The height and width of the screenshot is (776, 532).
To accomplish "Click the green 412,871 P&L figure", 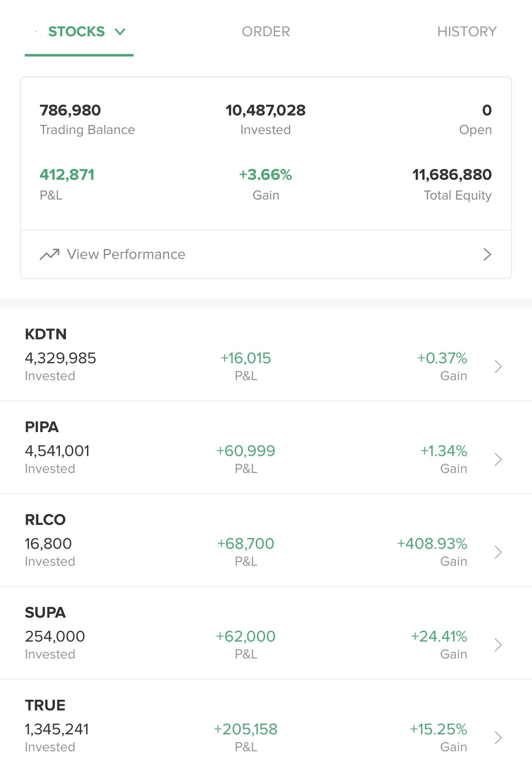I will tap(67, 175).
